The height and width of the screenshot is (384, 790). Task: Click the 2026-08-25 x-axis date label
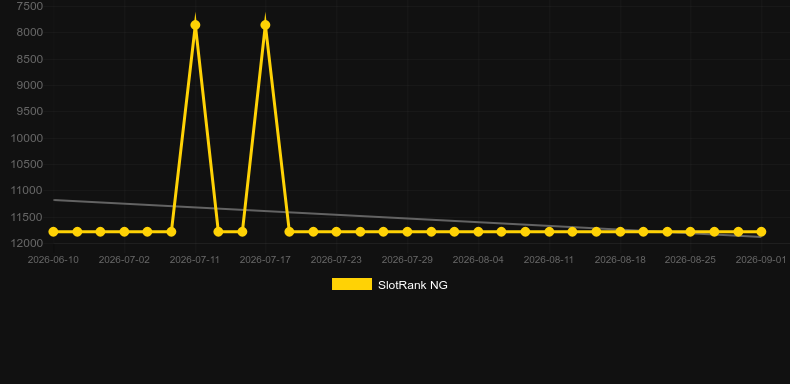pyautogui.click(x=690, y=260)
